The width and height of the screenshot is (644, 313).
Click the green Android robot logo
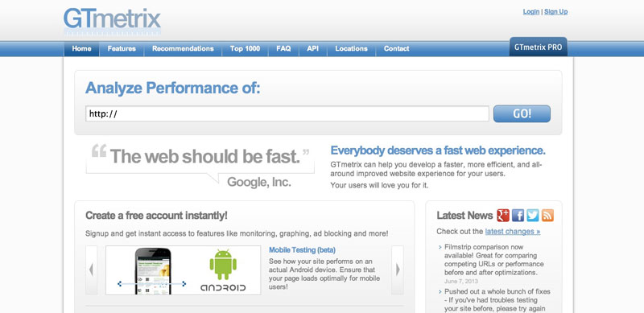tap(223, 265)
